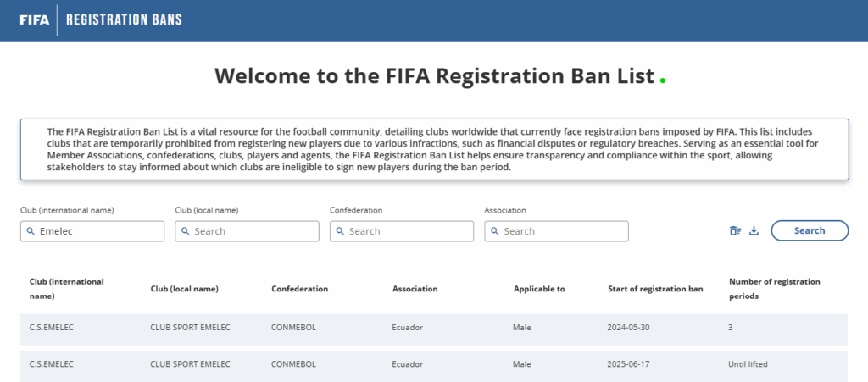This screenshot has width=868, height=382.
Task: Click the Registration Bans header title
Action: click(124, 20)
